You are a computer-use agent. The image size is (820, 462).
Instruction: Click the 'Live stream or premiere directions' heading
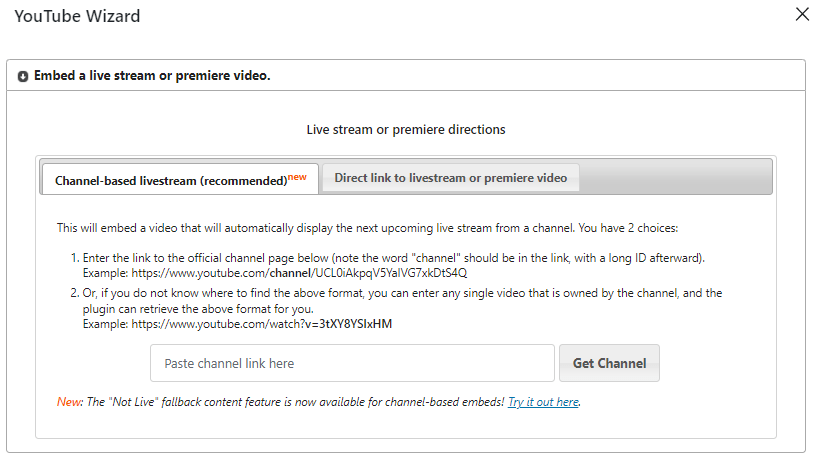pyautogui.click(x=406, y=130)
